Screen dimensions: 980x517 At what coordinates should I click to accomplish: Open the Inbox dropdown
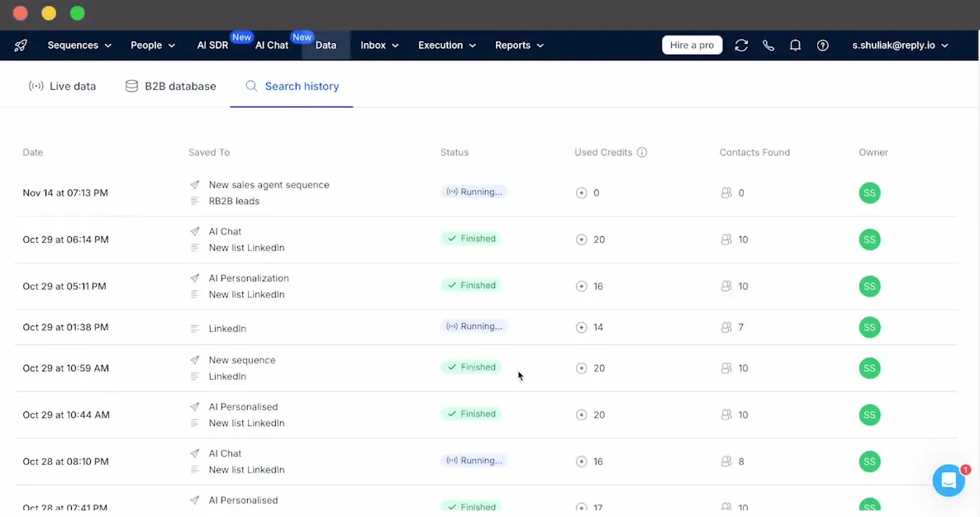tap(379, 45)
